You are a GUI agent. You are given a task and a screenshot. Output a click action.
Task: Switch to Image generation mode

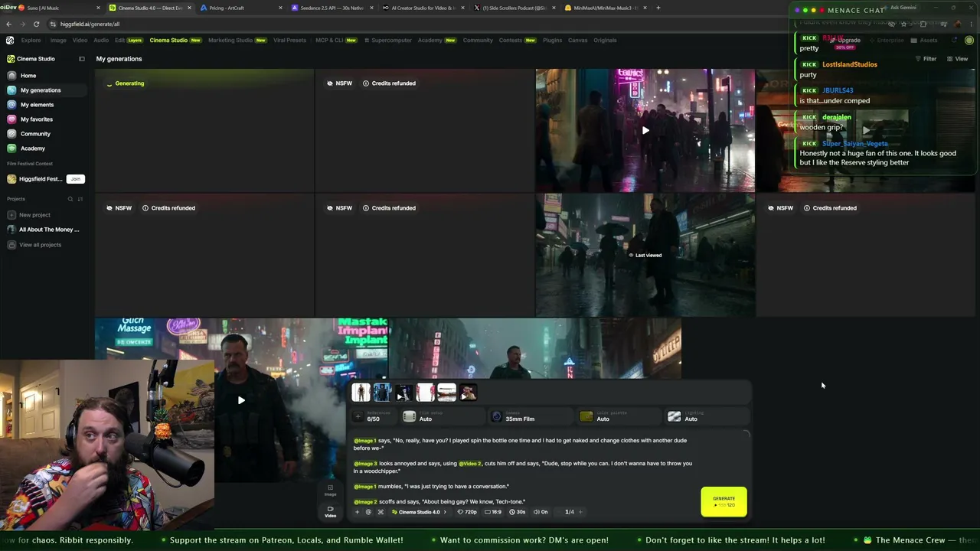pyautogui.click(x=330, y=490)
